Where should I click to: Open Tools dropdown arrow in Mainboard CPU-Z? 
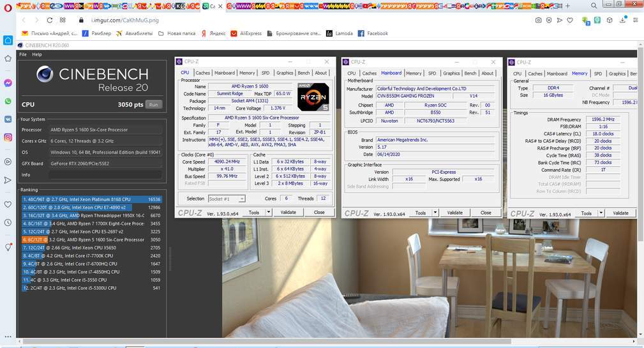[435, 213]
